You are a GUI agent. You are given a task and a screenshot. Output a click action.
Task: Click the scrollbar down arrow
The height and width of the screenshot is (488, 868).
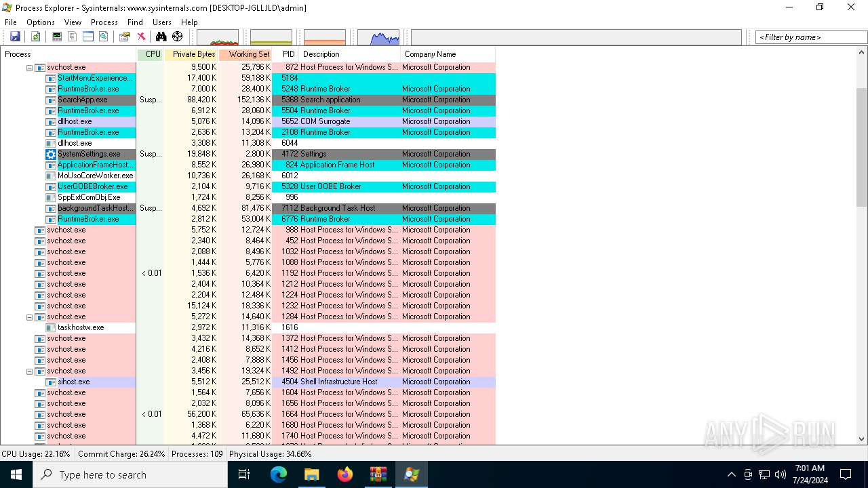(862, 439)
